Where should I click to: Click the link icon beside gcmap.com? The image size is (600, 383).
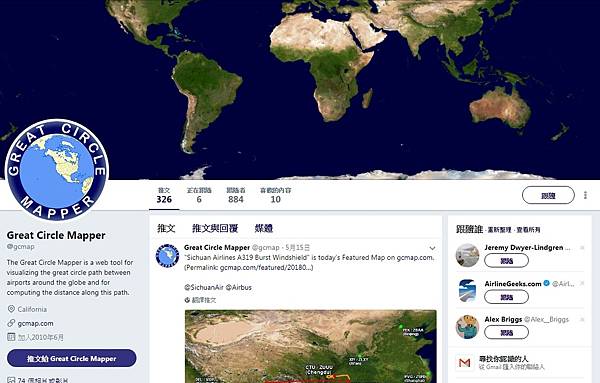[11, 323]
